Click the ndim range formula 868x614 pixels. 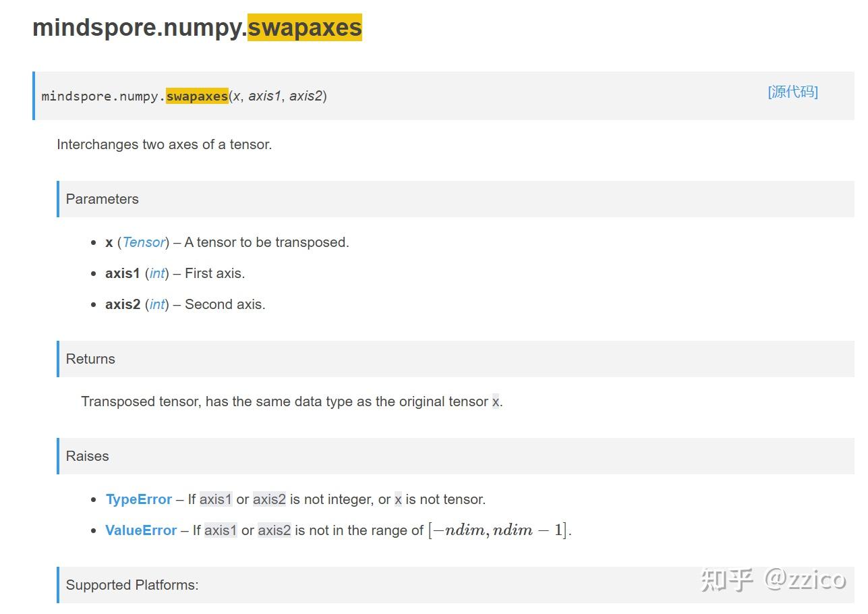[498, 530]
